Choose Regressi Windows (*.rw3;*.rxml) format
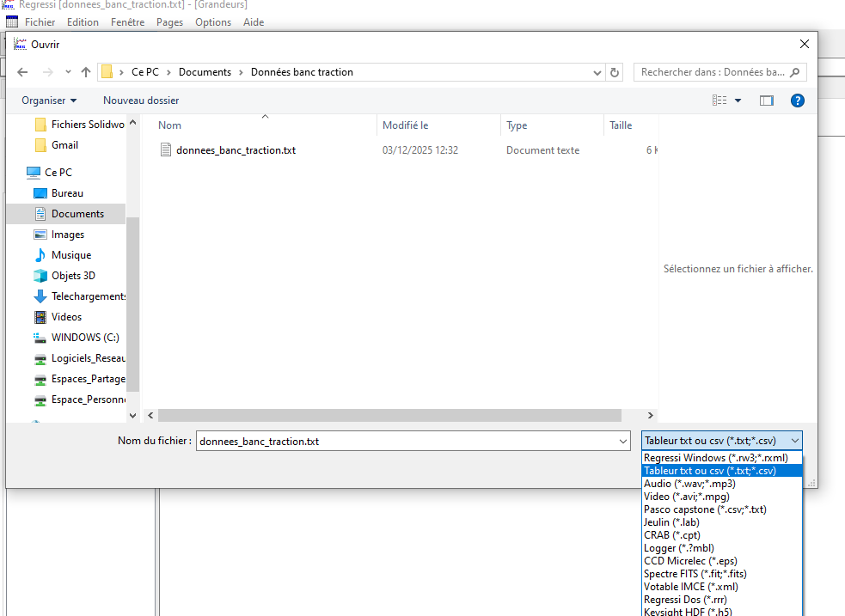Viewport: 845px width, 616px height. 715,458
